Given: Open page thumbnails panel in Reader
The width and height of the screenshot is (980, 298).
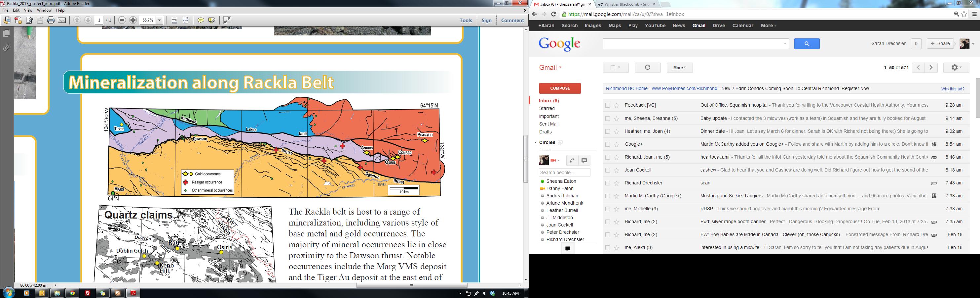Looking at the screenshot, I should pyautogui.click(x=7, y=33).
